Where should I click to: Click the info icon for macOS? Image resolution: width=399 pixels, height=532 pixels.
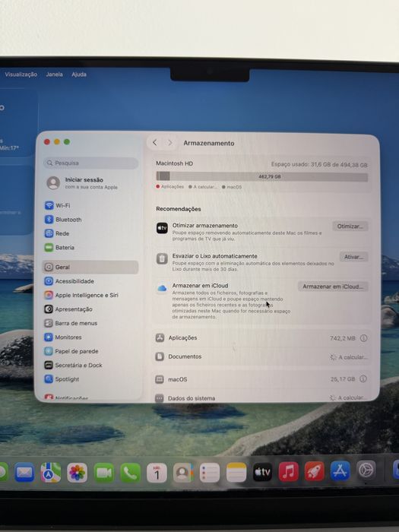click(x=363, y=378)
